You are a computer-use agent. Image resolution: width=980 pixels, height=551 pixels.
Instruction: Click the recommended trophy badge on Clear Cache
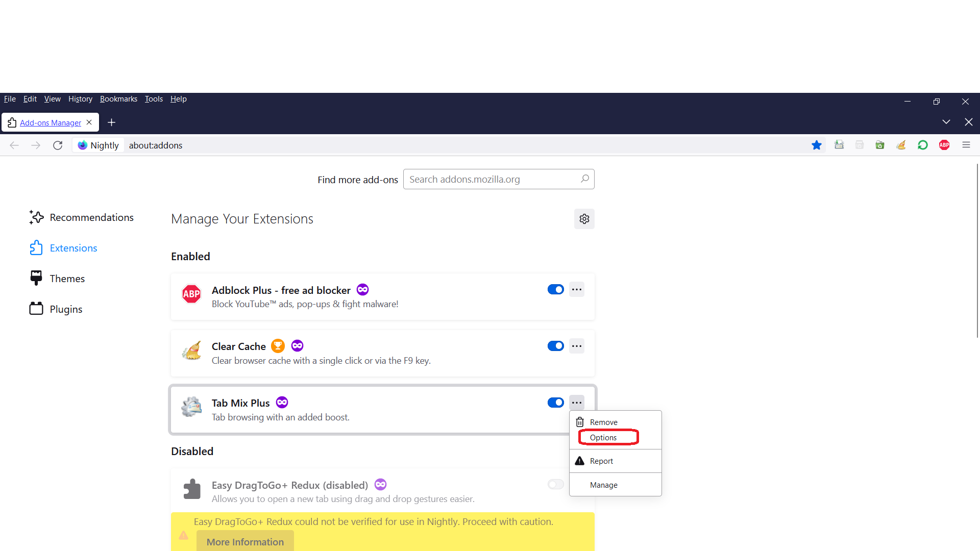[278, 346]
